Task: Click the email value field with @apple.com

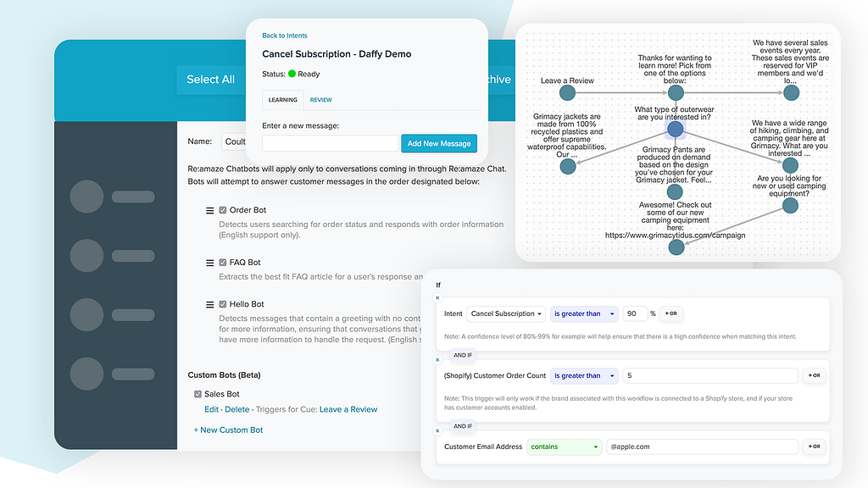Action: click(x=702, y=447)
